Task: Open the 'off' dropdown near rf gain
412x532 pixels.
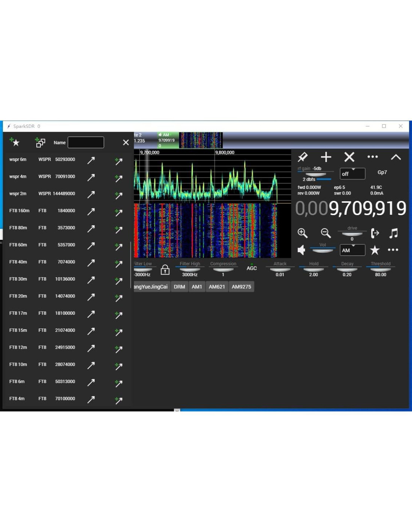Action: tap(352, 174)
